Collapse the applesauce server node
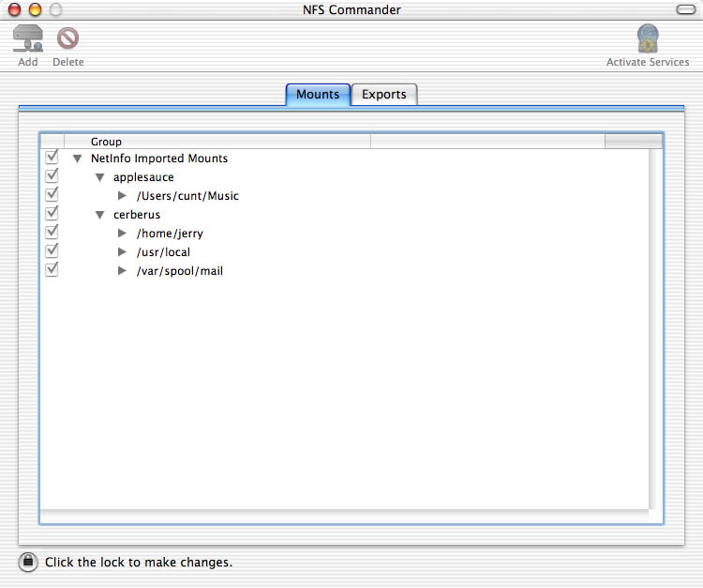Screen dimensions: 703x588 tap(100, 178)
